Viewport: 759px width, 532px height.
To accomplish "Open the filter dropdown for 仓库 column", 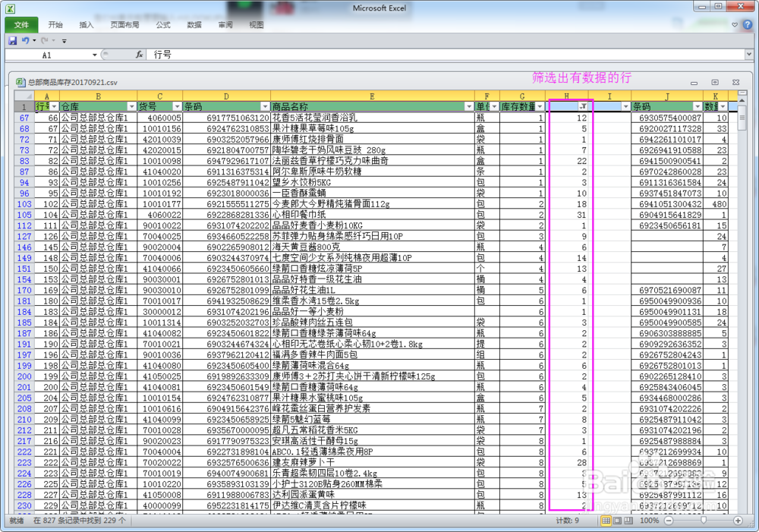I will (x=131, y=106).
